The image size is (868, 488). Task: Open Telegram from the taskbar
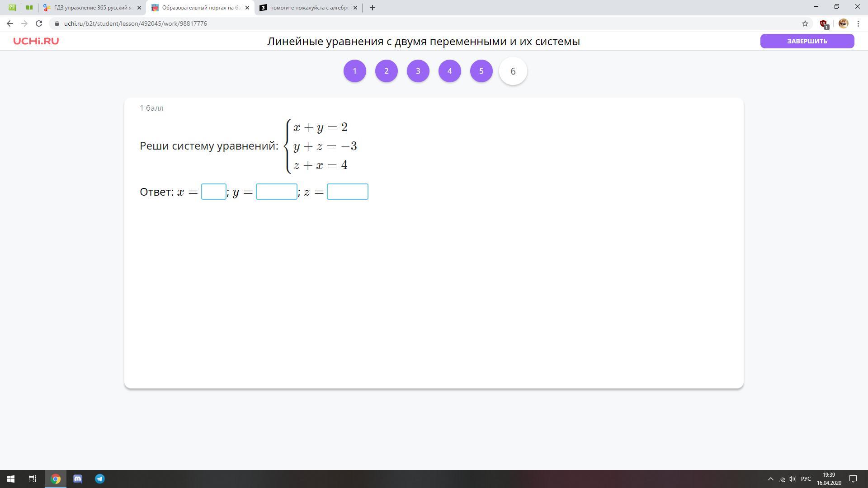coord(100,479)
